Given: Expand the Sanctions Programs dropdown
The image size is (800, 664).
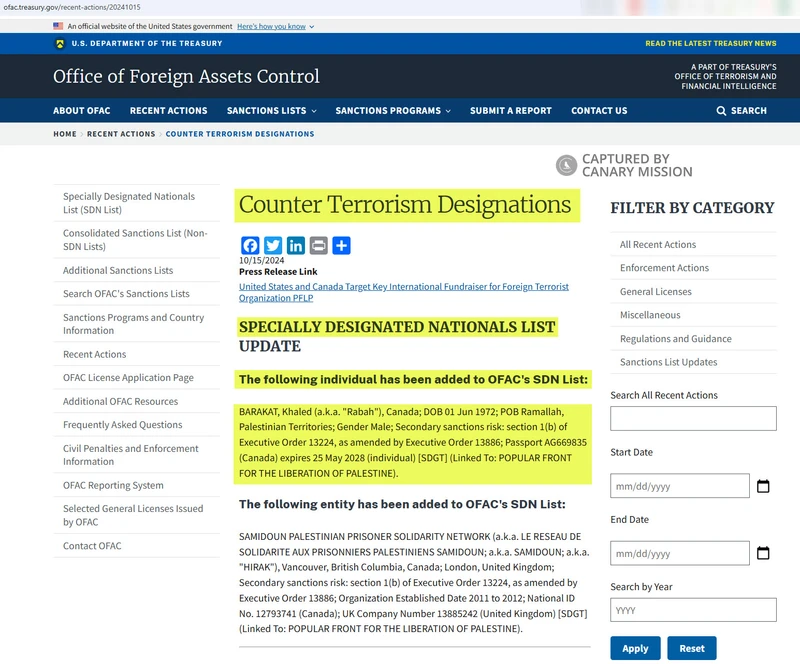Looking at the screenshot, I should (x=390, y=111).
